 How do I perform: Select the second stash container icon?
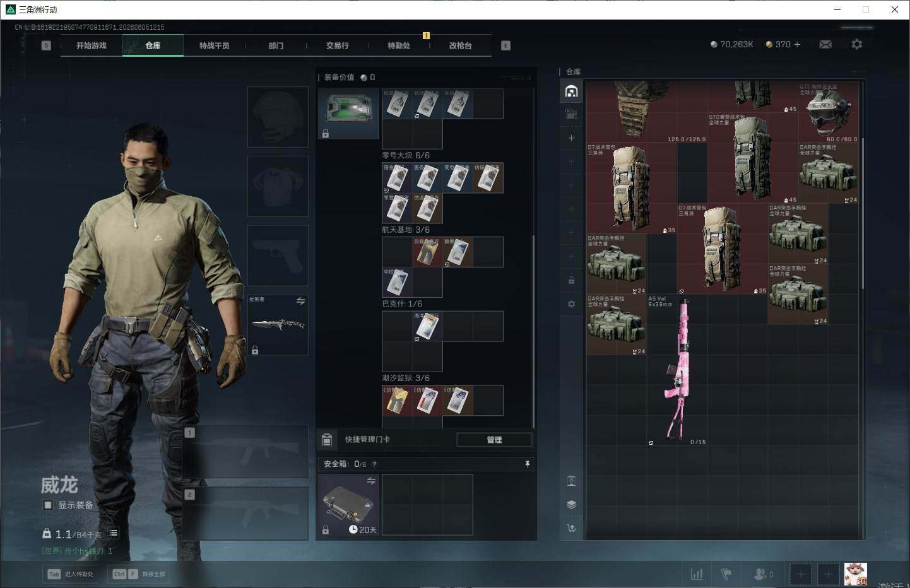(x=571, y=114)
